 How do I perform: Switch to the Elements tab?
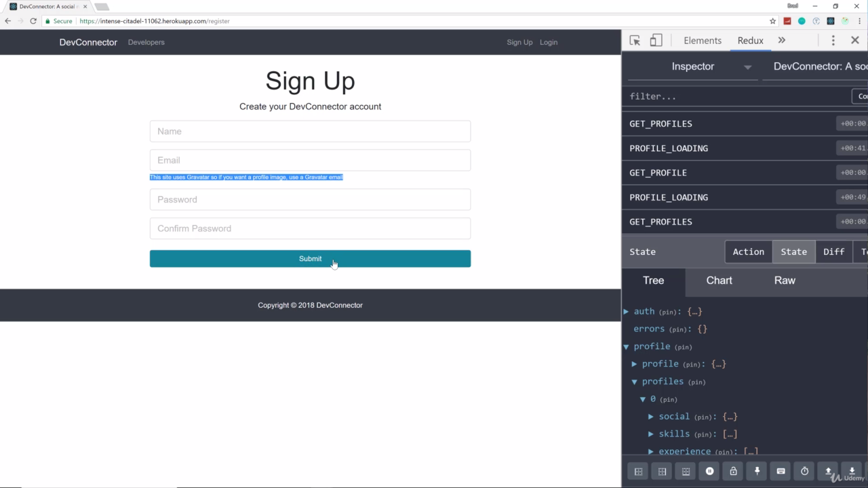(703, 41)
